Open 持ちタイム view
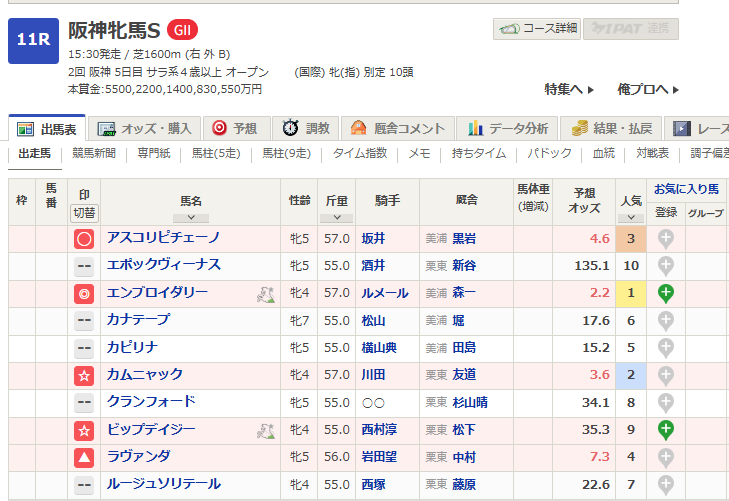 tap(479, 153)
